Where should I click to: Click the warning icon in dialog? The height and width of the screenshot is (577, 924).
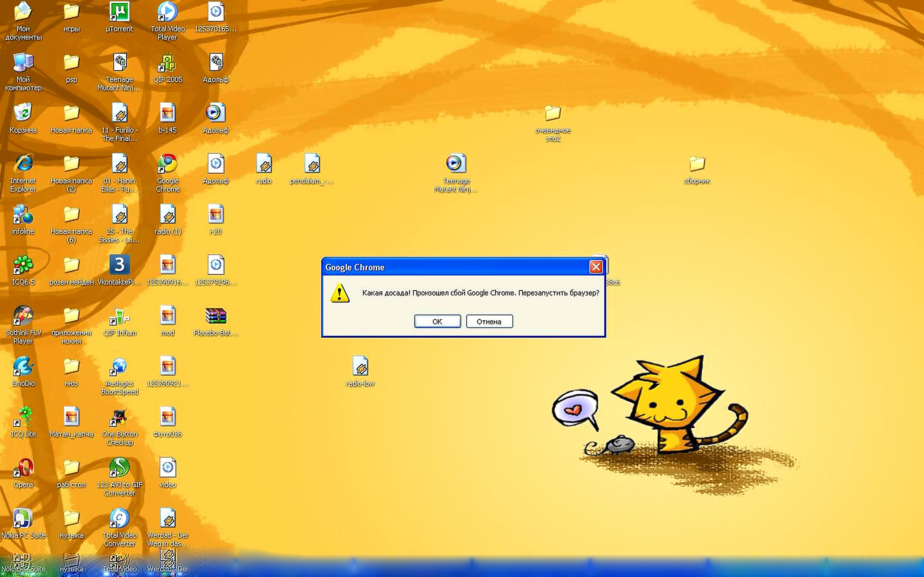point(339,293)
